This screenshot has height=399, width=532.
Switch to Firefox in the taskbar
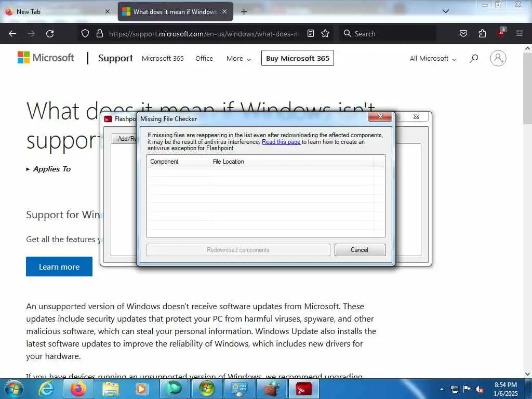tap(78, 389)
